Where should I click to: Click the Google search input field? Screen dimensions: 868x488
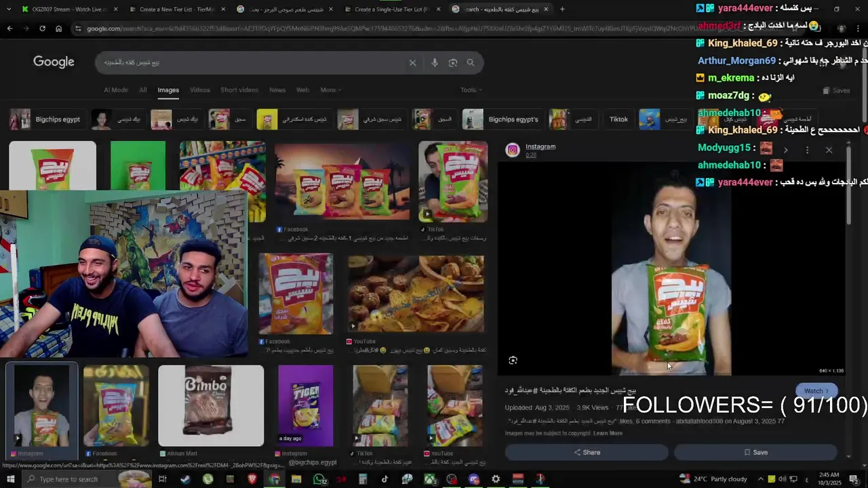click(251, 62)
